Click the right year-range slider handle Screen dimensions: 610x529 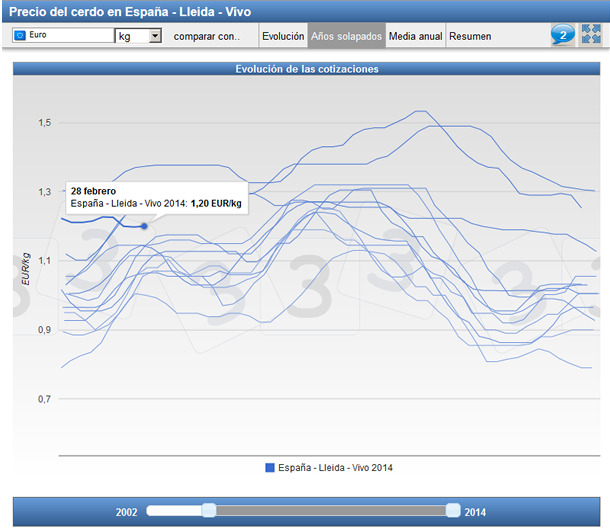453,511
